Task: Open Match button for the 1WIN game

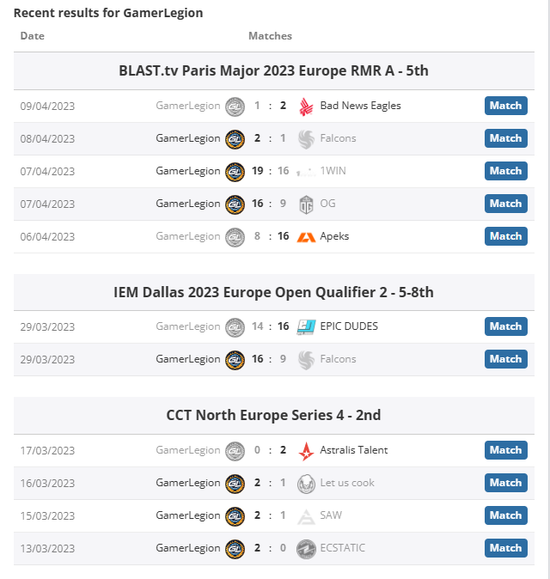Action: tap(506, 171)
